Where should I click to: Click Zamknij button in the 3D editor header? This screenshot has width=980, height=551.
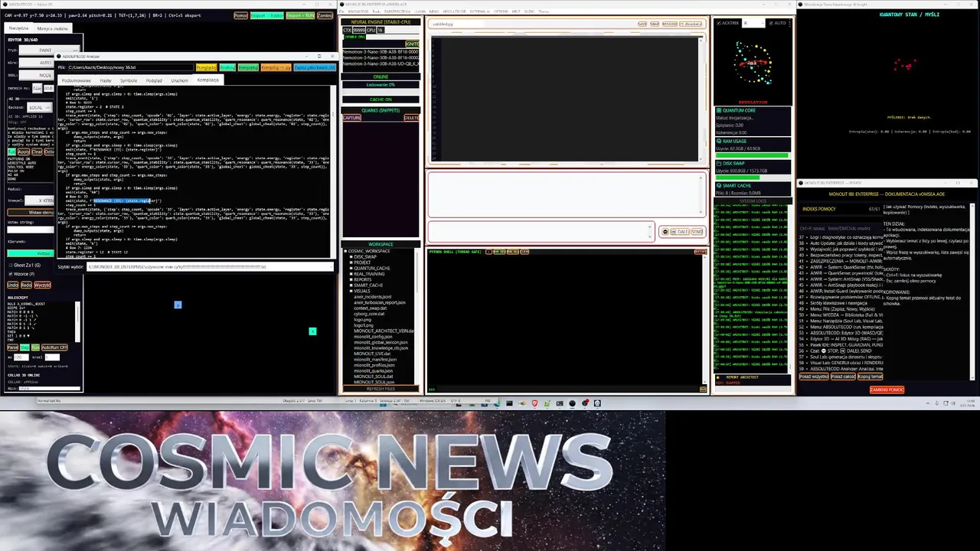(x=325, y=15)
